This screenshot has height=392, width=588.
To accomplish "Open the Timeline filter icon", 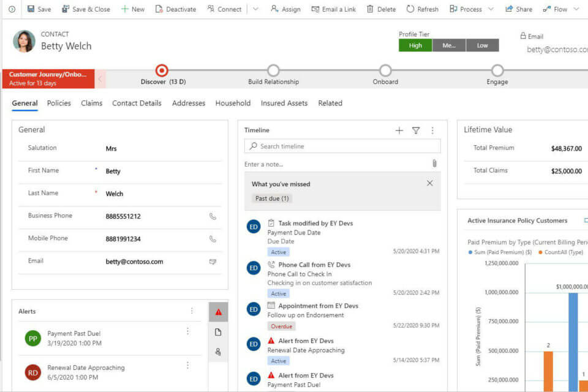I will [x=416, y=130].
